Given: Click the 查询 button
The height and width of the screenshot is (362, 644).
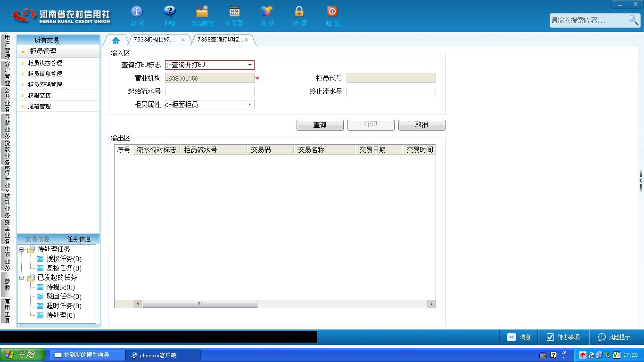Looking at the screenshot, I should click(320, 125).
